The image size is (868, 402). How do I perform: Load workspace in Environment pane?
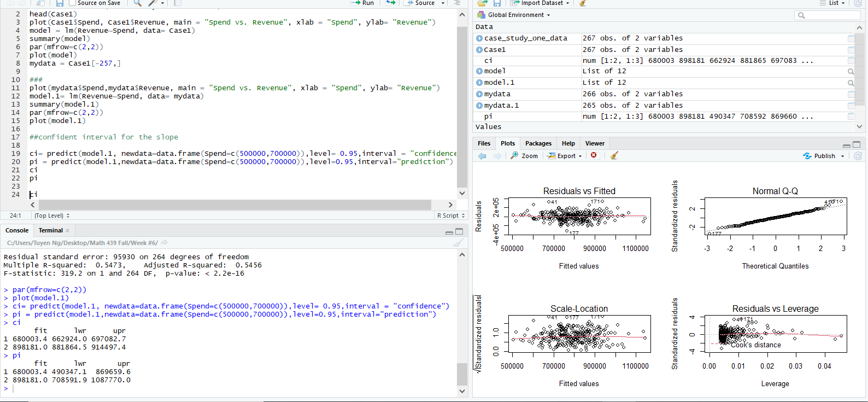point(482,3)
